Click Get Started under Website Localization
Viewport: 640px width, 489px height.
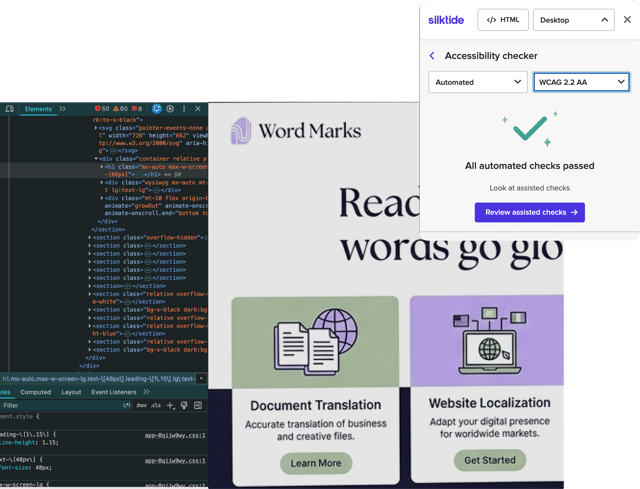pyautogui.click(x=490, y=460)
